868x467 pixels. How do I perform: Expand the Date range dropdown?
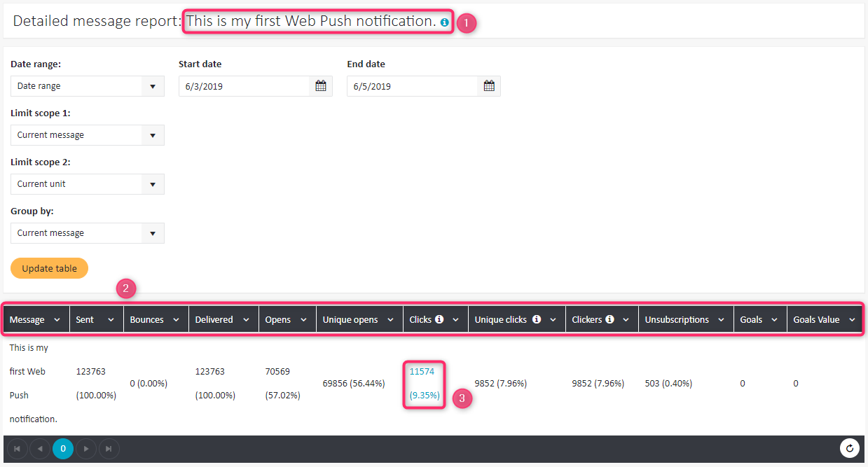(x=153, y=86)
